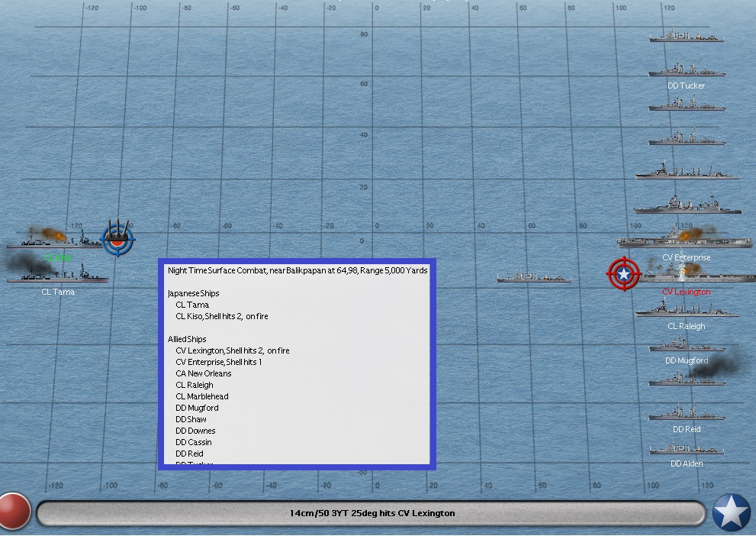Viewport: 756px width, 536px height.
Task: Click the white star Allied emblem button
Action: (x=732, y=512)
